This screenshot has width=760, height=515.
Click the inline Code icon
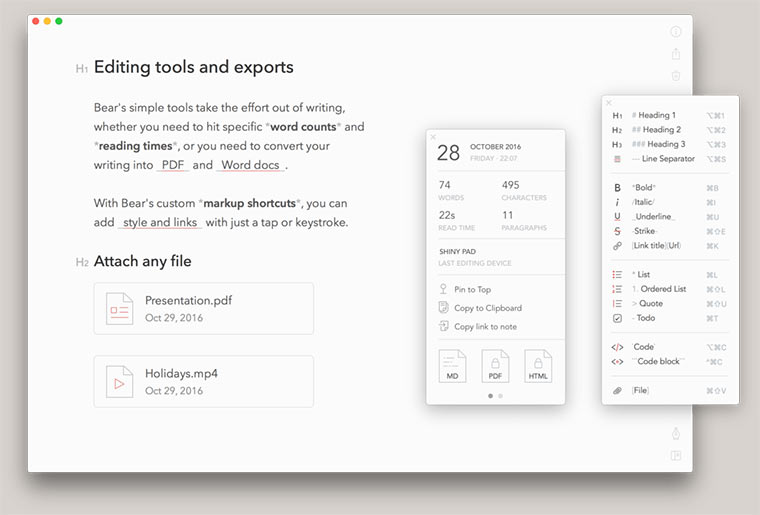click(617, 347)
